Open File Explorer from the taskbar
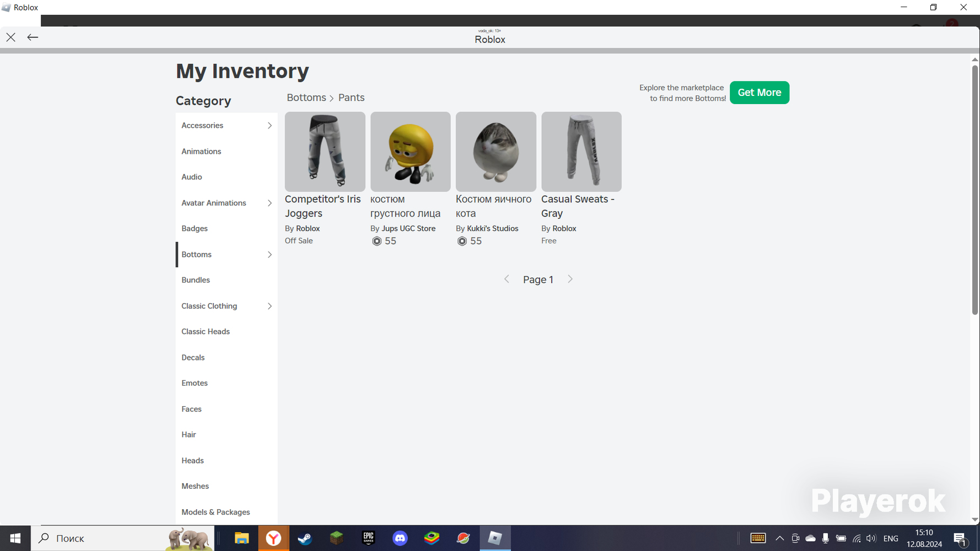This screenshot has height=551, width=980. [x=241, y=538]
